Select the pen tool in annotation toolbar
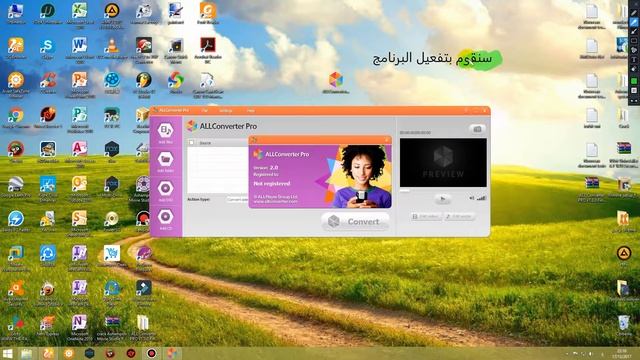This screenshot has width=640, height=360. tap(634, 13)
